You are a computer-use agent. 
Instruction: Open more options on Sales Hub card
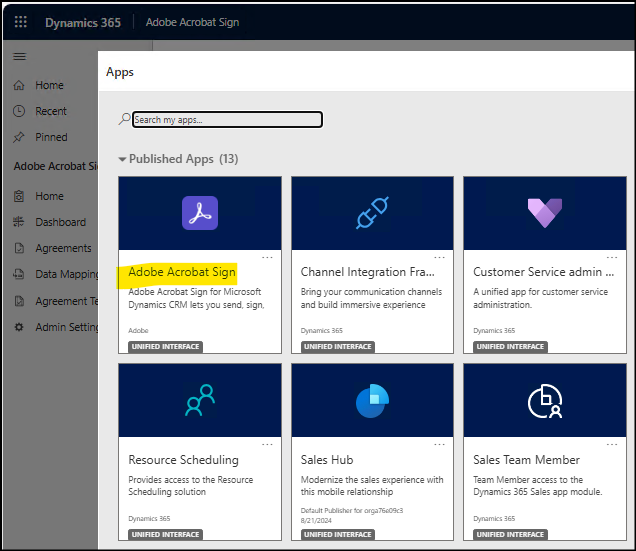click(439, 444)
